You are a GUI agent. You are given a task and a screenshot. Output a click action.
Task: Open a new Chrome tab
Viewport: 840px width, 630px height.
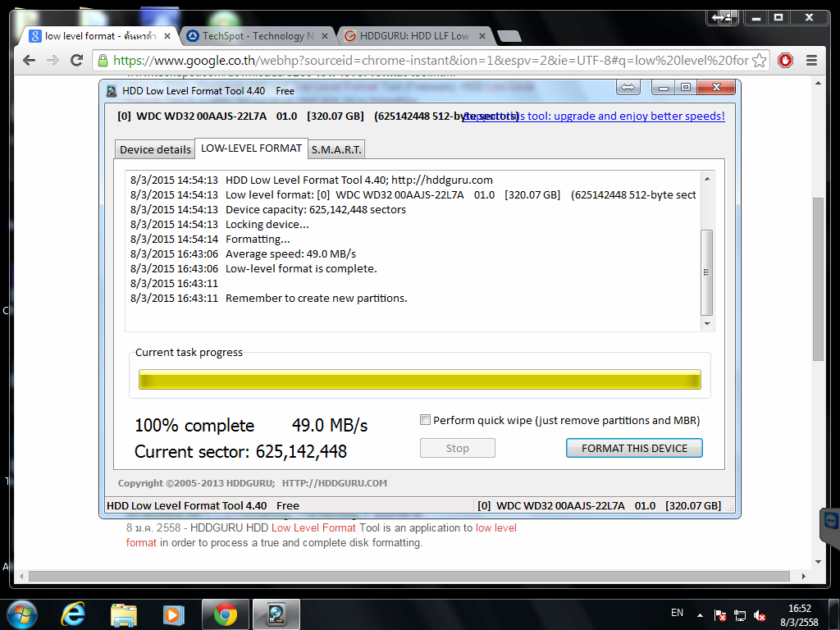[509, 36]
